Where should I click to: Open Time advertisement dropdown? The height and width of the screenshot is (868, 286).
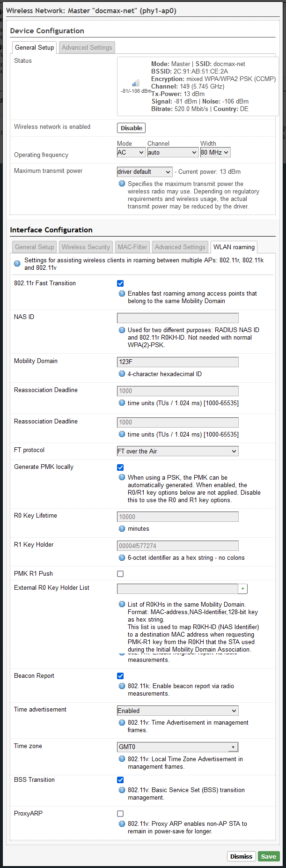click(x=177, y=711)
